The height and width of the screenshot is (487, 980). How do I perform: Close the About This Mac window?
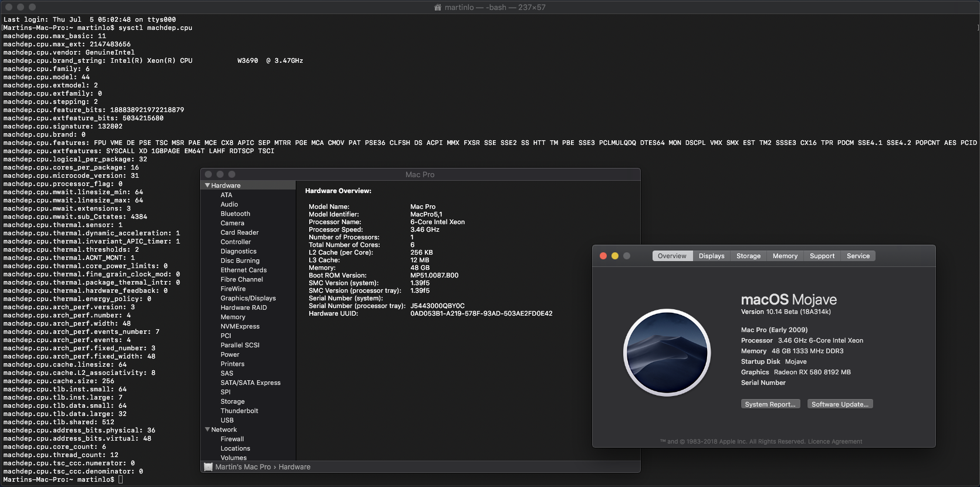(x=603, y=256)
